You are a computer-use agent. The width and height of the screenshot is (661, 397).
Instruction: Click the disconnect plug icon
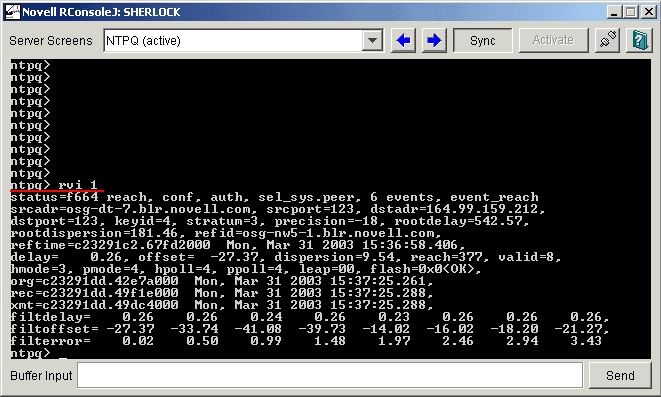(607, 40)
